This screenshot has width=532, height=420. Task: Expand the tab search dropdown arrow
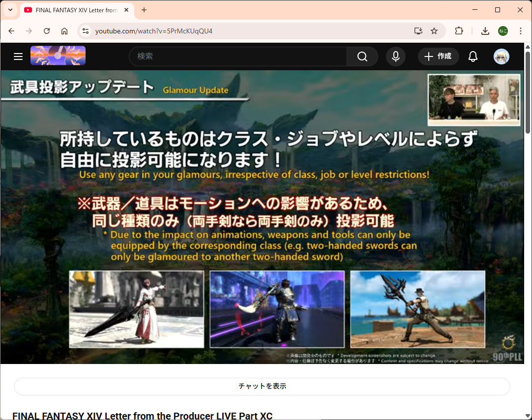10,10
